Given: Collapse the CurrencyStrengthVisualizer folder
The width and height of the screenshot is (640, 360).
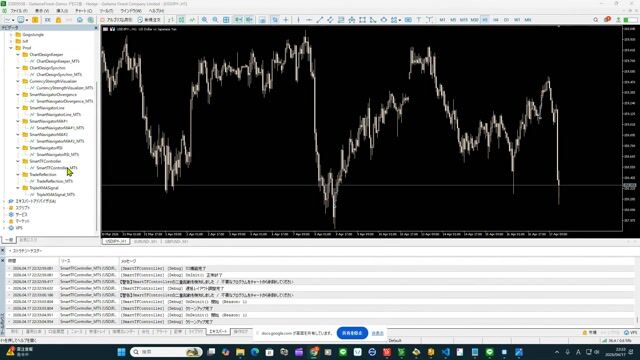Looking at the screenshot, I should coord(18,81).
